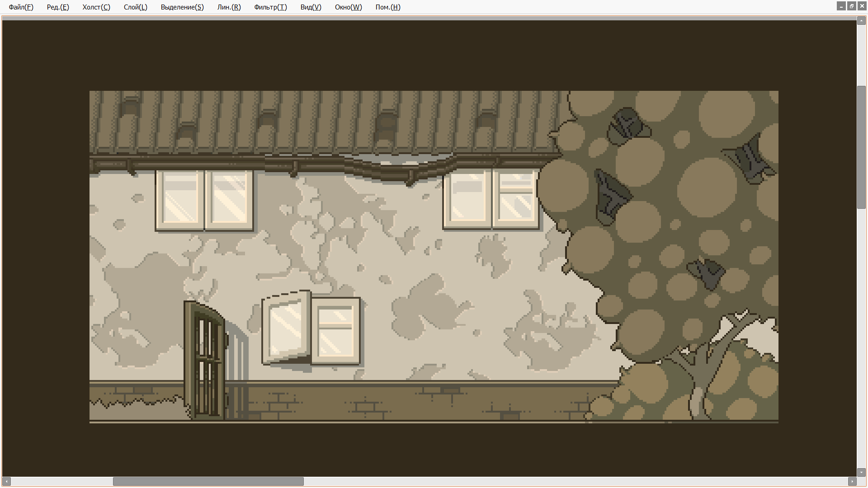Open the Фильтр(T) filter menu
The image size is (868, 488).
pyautogui.click(x=270, y=7)
